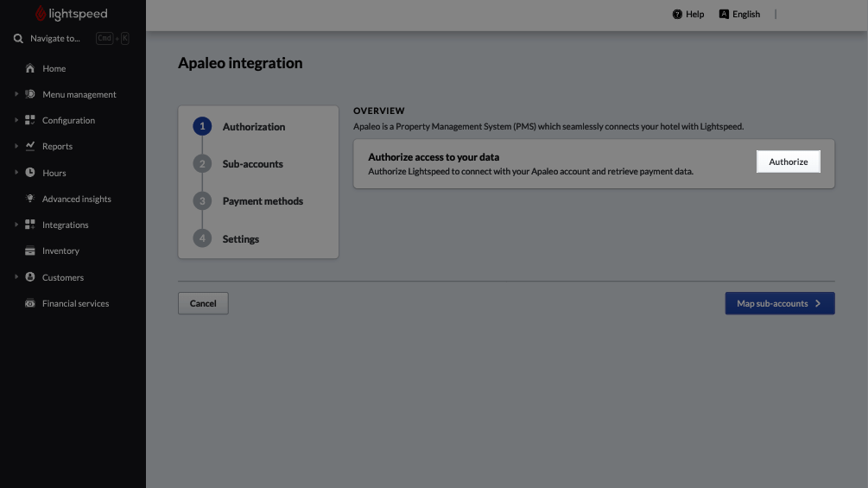The width and height of the screenshot is (868, 488).
Task: Open Reports in sidebar
Action: click(x=57, y=147)
